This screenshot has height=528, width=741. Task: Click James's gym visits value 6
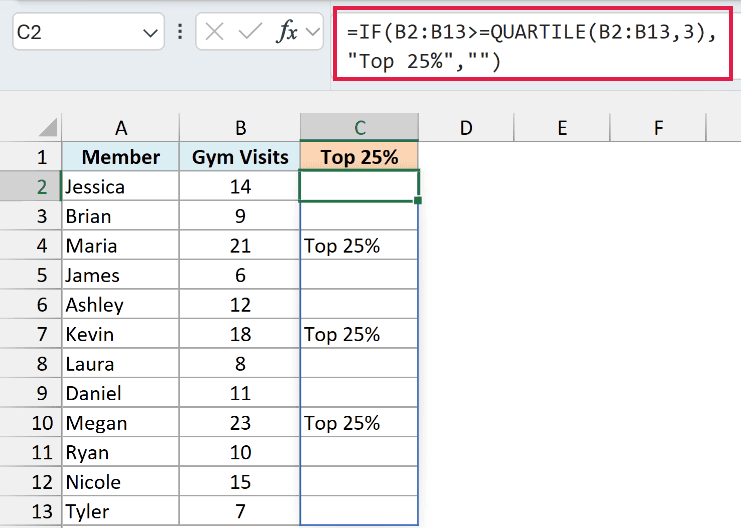point(240,275)
